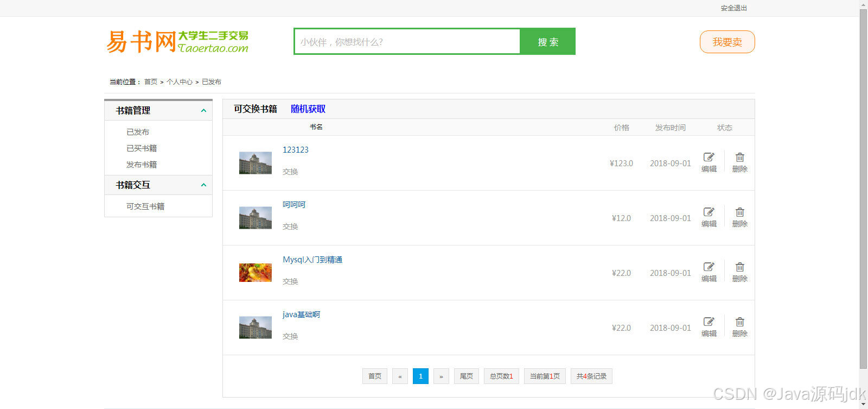Click trash icon in the 呵呵呵 row

tap(740, 212)
